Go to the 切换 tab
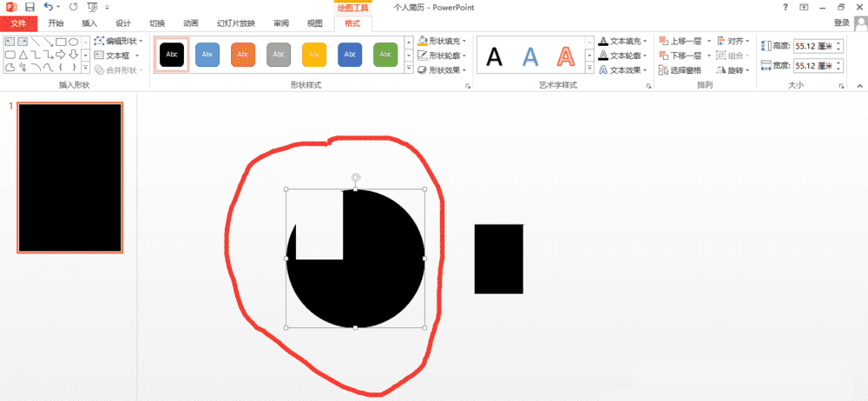Image resolution: width=868 pixels, height=401 pixels. [157, 23]
